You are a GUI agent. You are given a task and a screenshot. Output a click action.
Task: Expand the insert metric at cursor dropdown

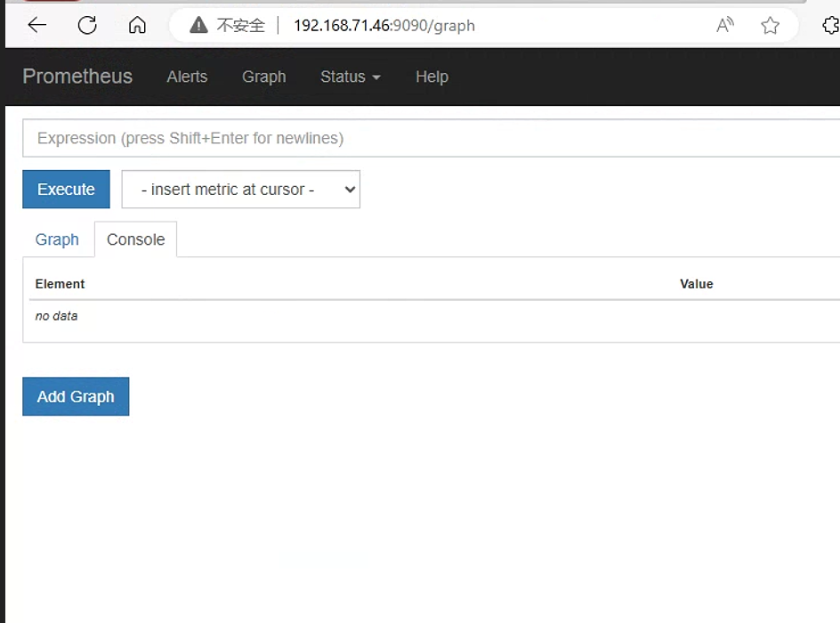coord(240,189)
